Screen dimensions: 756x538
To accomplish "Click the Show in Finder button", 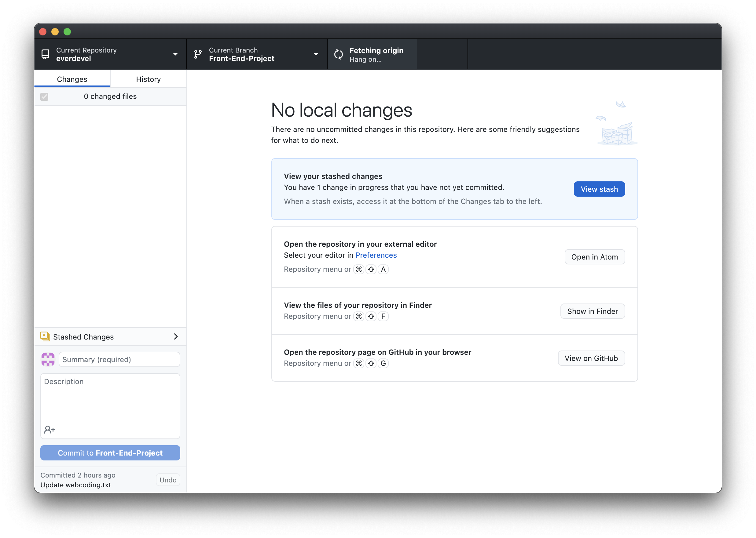I will (592, 311).
